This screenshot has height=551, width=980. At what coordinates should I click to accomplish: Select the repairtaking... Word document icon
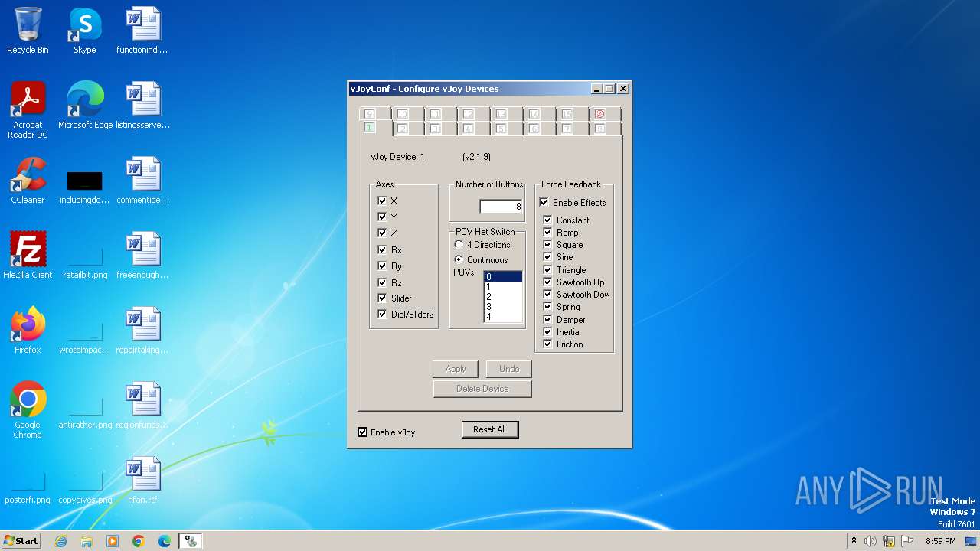pos(142,331)
